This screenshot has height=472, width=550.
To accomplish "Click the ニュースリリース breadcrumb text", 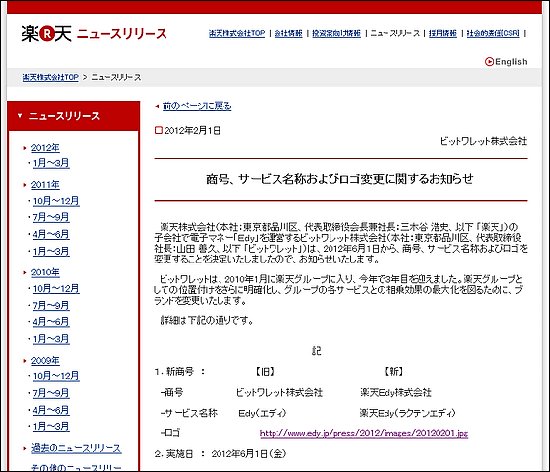I will coord(116,77).
